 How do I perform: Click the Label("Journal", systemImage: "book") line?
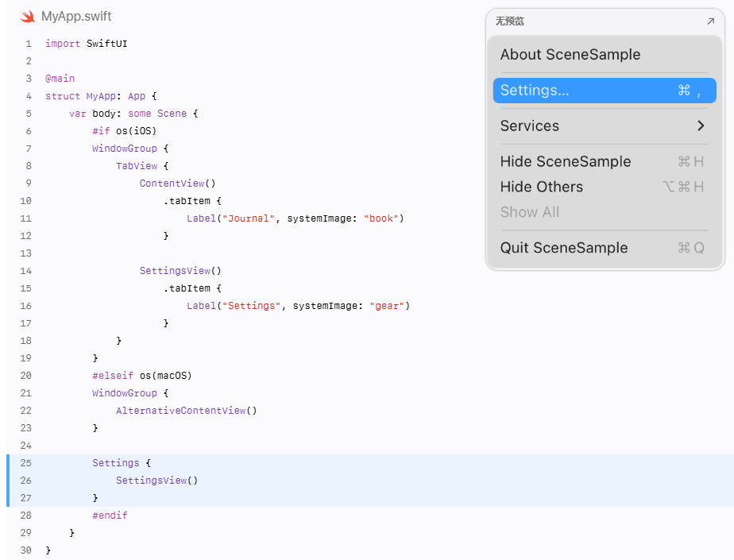pyautogui.click(x=295, y=218)
